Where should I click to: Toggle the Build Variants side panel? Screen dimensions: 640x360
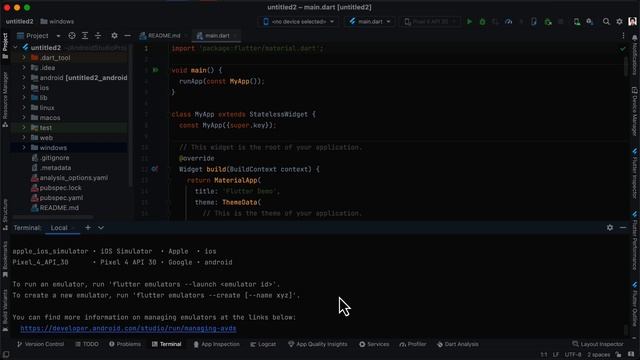click(5, 310)
